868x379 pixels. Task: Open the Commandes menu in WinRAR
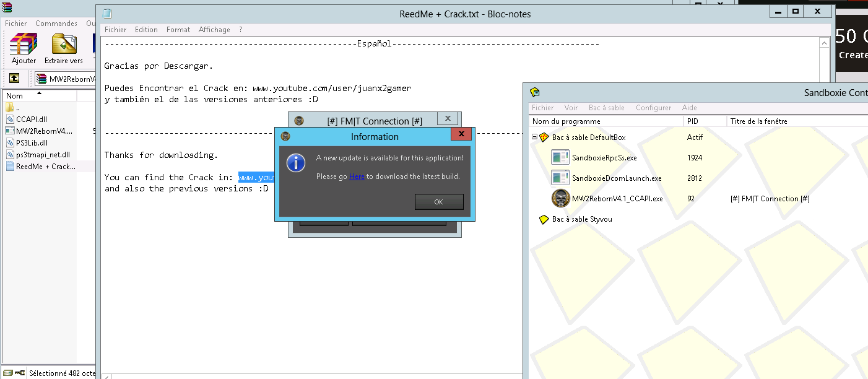56,24
